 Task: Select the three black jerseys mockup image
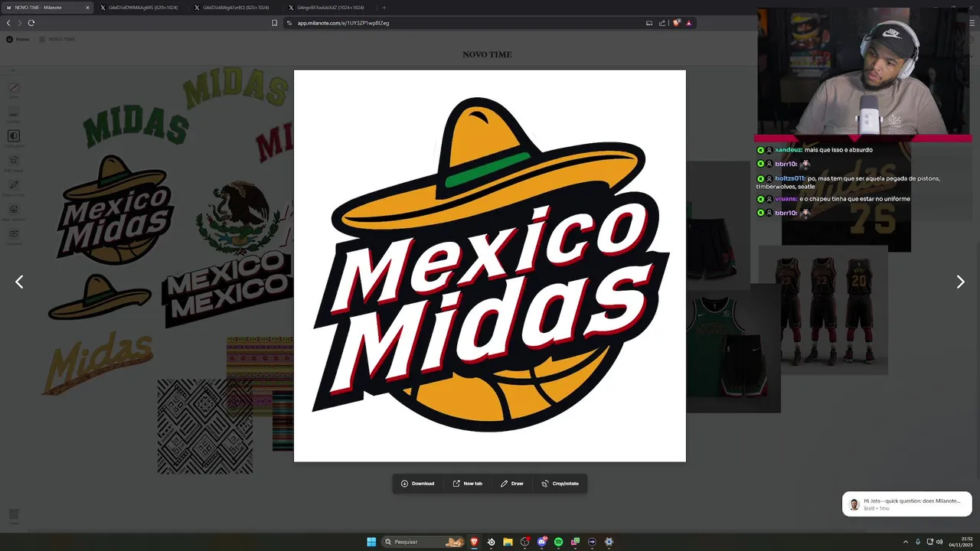pyautogui.click(x=823, y=310)
